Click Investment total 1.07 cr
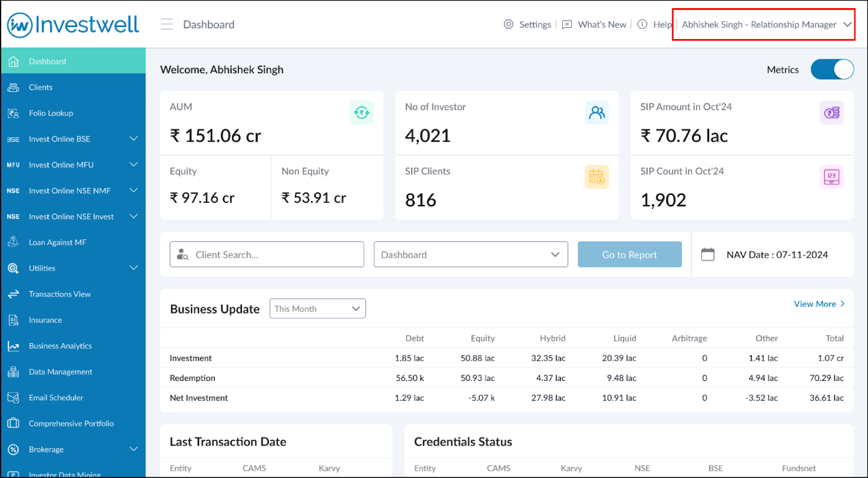 click(x=831, y=358)
